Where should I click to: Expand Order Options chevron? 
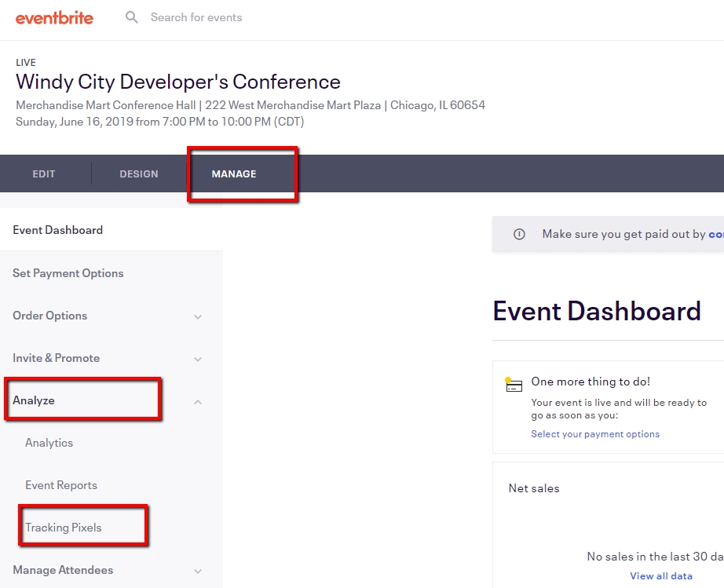[x=198, y=316]
